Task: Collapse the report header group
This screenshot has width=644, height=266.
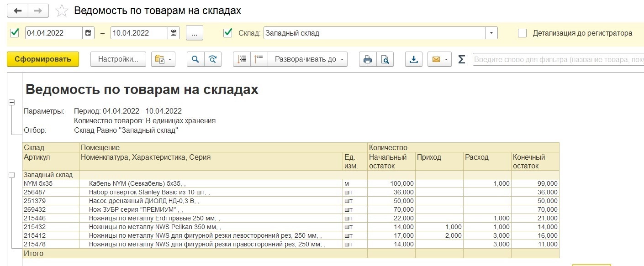Action: (11, 103)
